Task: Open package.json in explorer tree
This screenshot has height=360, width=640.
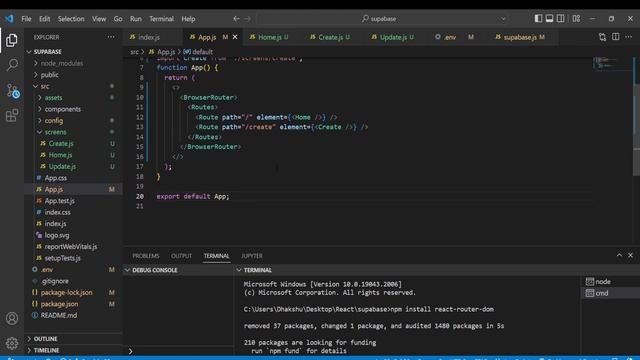Action: [73, 304]
